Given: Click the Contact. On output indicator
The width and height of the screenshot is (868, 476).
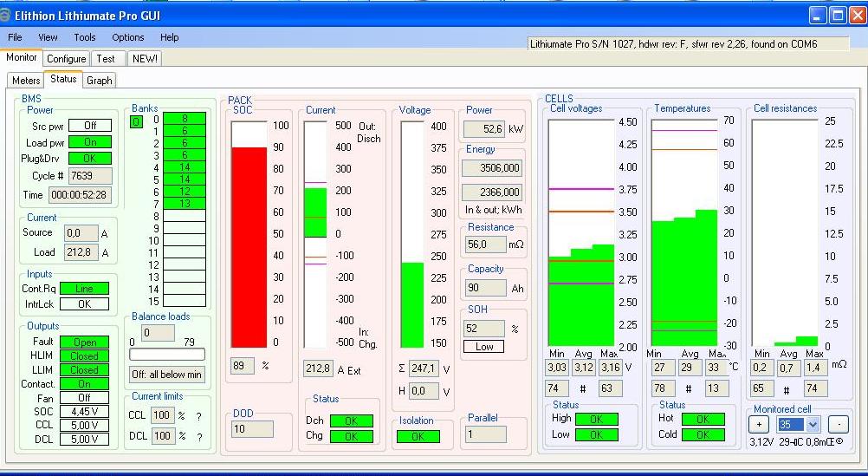Looking at the screenshot, I should [x=84, y=384].
